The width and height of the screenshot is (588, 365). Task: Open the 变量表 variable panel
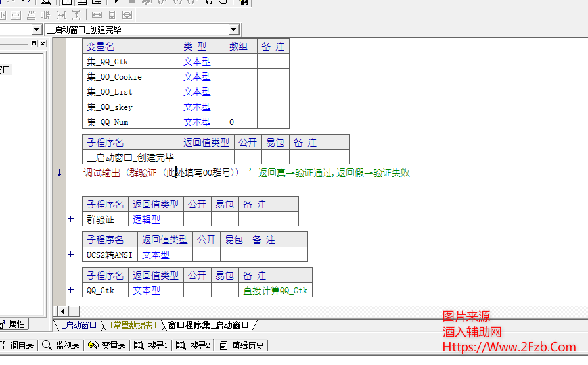pyautogui.click(x=107, y=345)
